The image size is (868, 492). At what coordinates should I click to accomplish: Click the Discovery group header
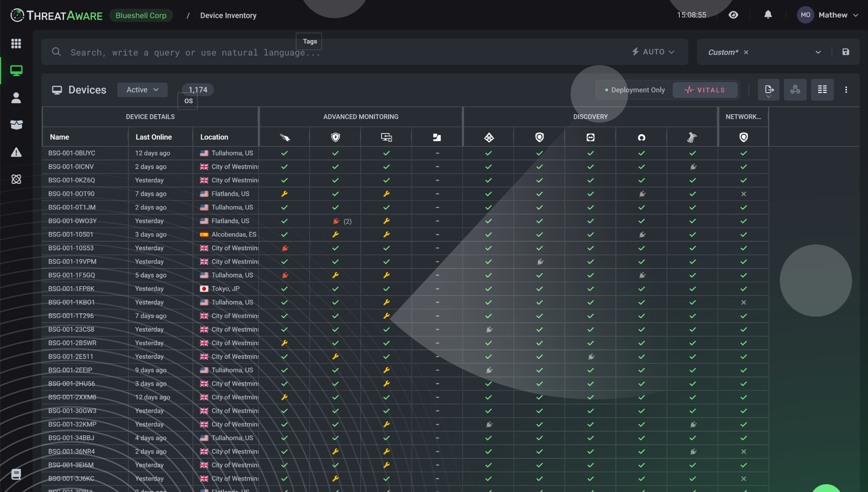[x=590, y=117]
